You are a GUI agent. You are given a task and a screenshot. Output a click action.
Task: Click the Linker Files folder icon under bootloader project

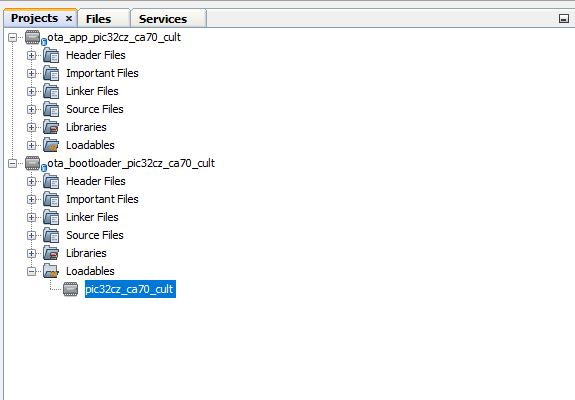(x=51, y=217)
